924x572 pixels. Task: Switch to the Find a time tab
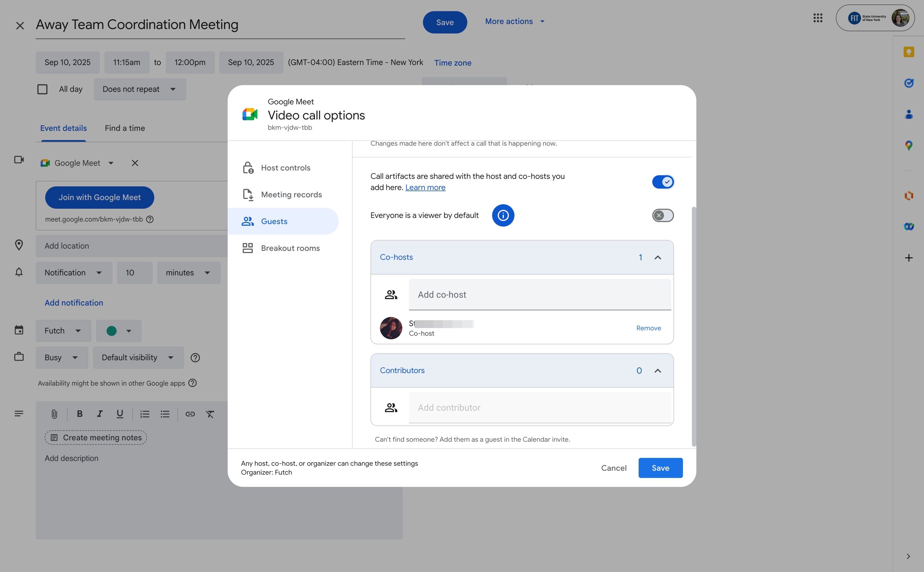pos(124,128)
